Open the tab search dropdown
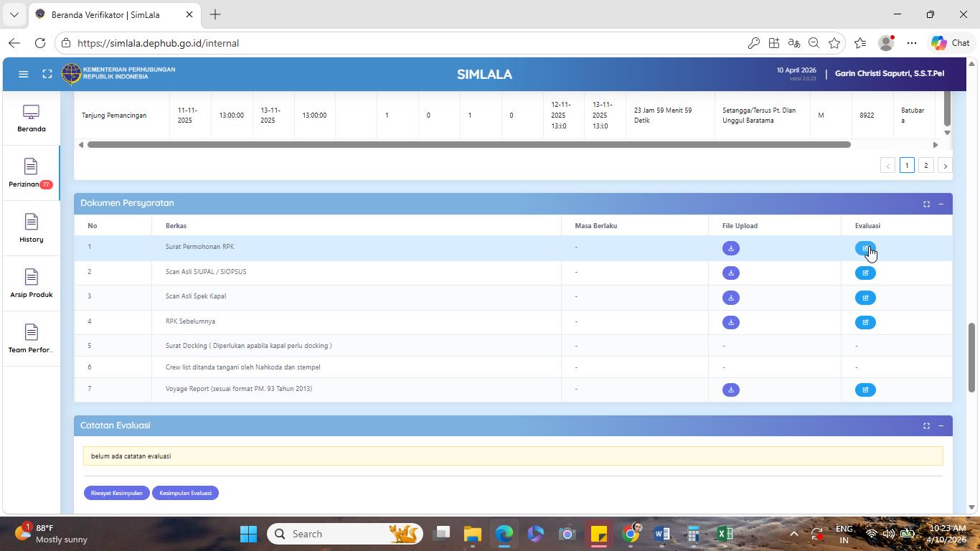This screenshot has width=980, height=551. pos(14,14)
